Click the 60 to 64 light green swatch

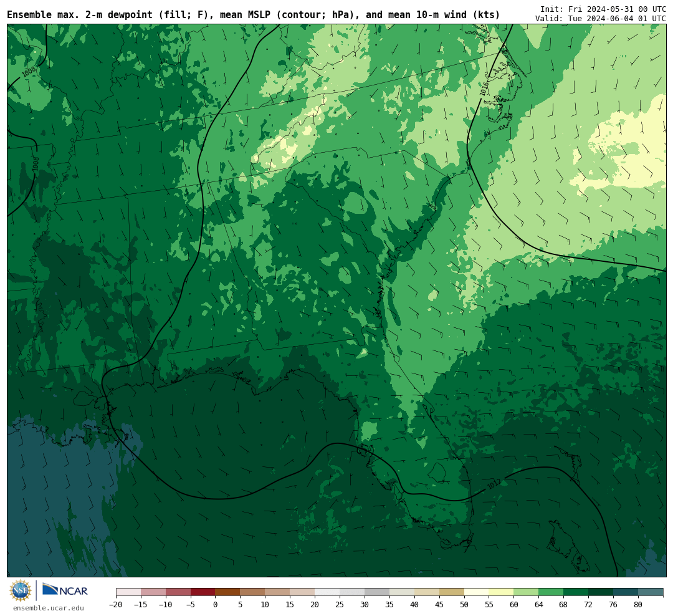coord(527,592)
